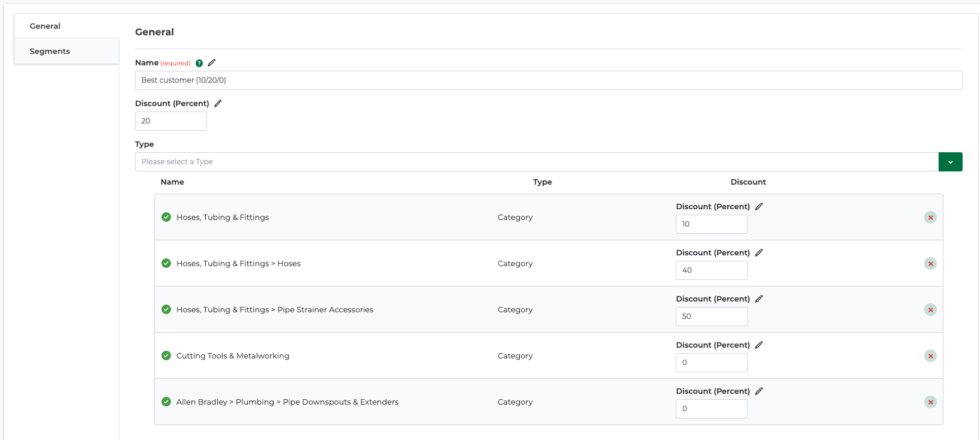Click the Type column header
Image resolution: width=980 pixels, height=440 pixels.
pyautogui.click(x=543, y=182)
